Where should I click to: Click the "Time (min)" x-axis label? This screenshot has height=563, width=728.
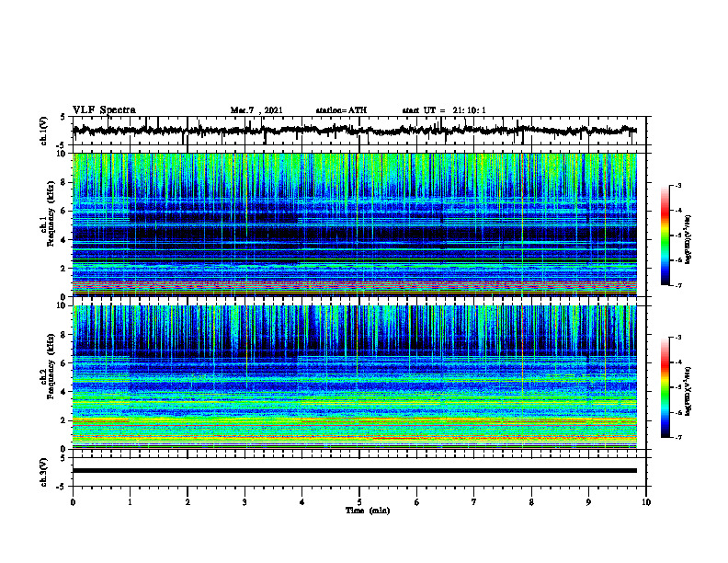click(368, 511)
